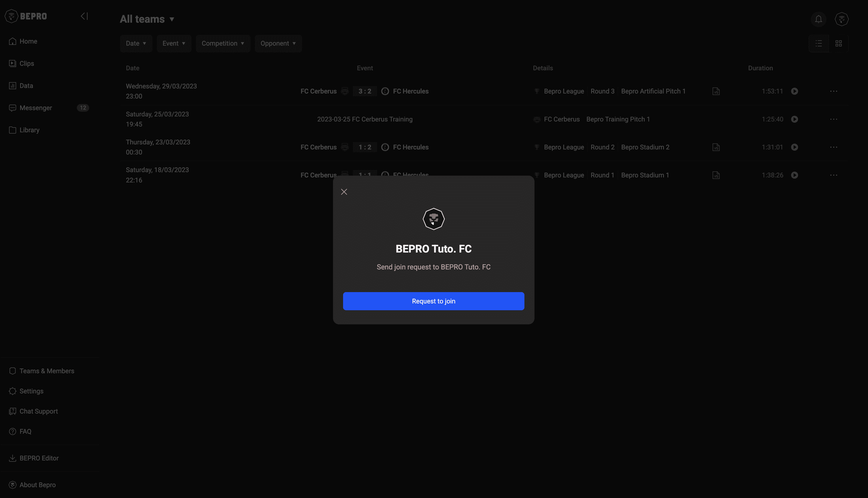Close the join request dialog
This screenshot has width=868, height=498.
[x=344, y=192]
